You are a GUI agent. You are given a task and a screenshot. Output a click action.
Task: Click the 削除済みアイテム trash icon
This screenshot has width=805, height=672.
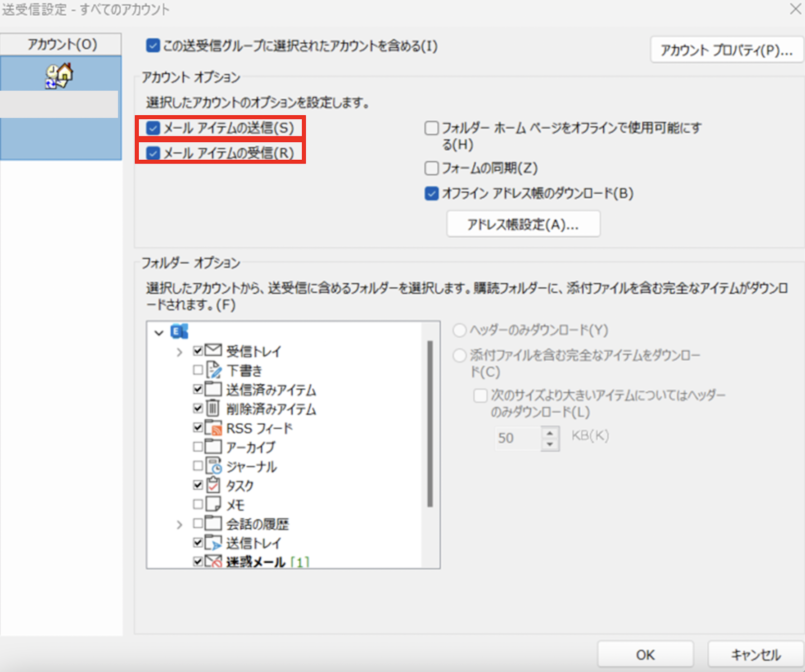(213, 409)
